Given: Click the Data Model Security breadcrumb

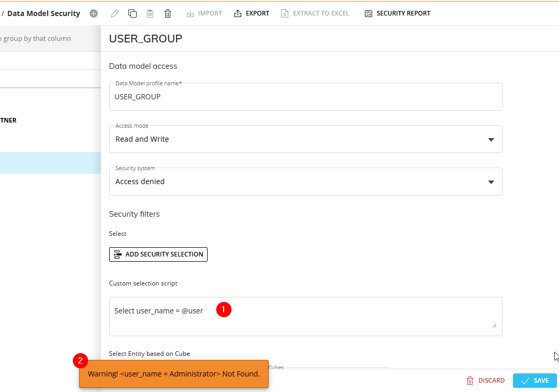Looking at the screenshot, I should (43, 13).
